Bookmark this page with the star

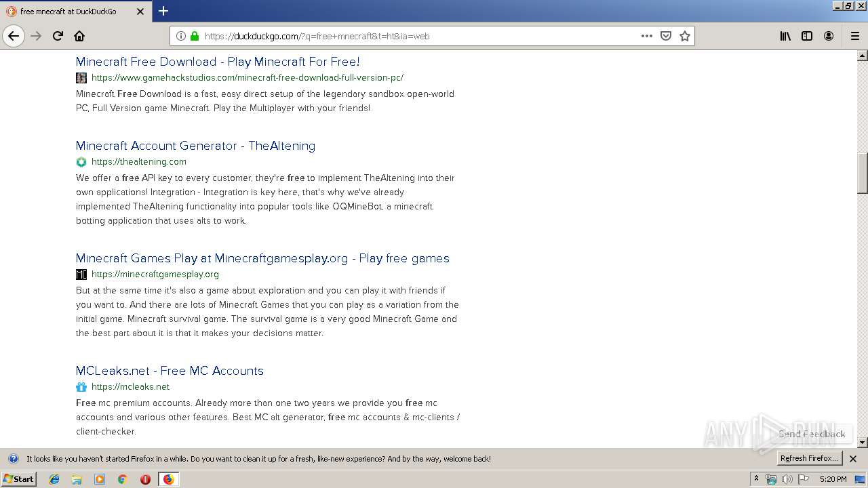pyautogui.click(x=685, y=36)
